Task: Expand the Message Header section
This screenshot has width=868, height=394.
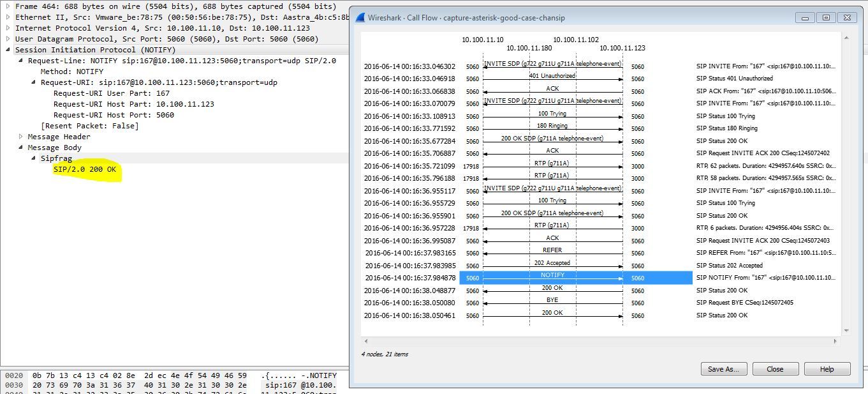Action: 20,137
